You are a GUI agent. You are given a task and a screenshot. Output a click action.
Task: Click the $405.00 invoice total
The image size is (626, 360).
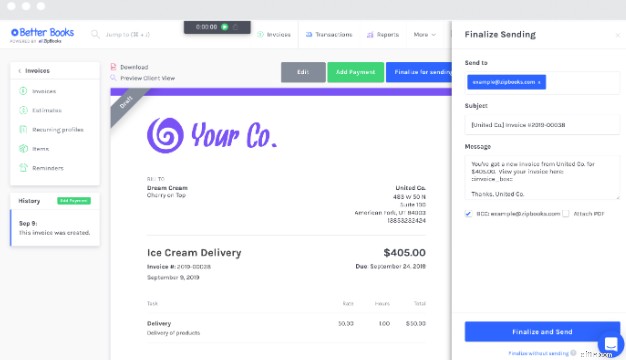[404, 253]
